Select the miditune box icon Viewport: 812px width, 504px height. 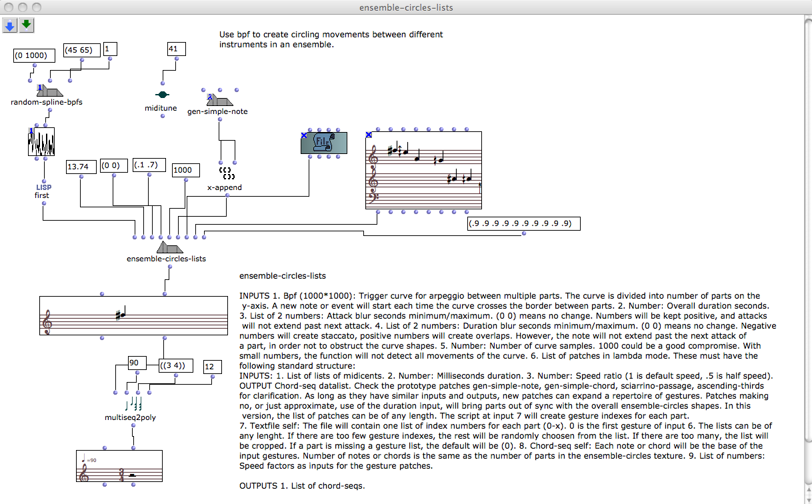coord(161,95)
